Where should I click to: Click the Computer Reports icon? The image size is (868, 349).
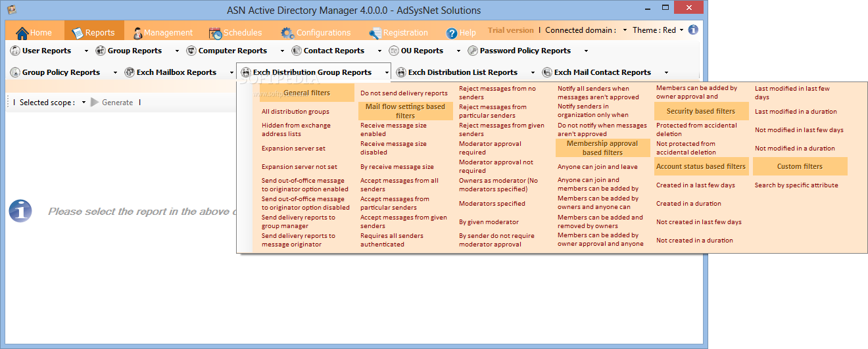click(x=191, y=51)
